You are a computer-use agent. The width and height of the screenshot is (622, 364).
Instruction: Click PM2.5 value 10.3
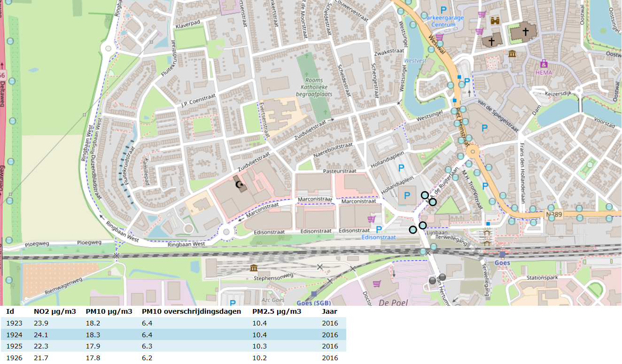coord(259,346)
